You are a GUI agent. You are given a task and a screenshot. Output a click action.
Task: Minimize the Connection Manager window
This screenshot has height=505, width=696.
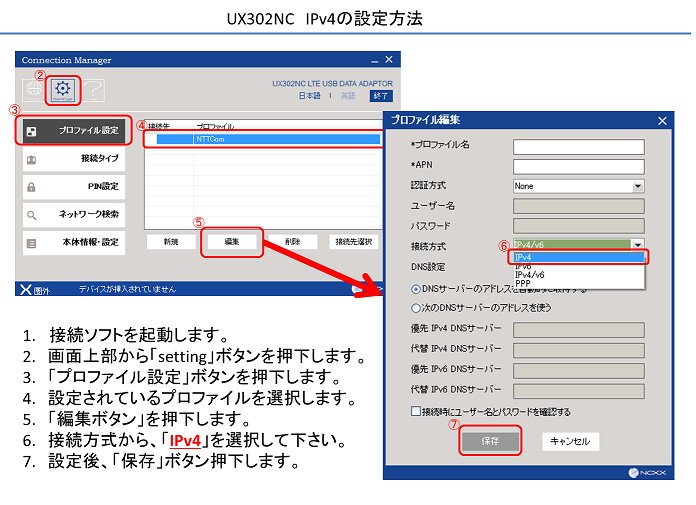[x=375, y=60]
